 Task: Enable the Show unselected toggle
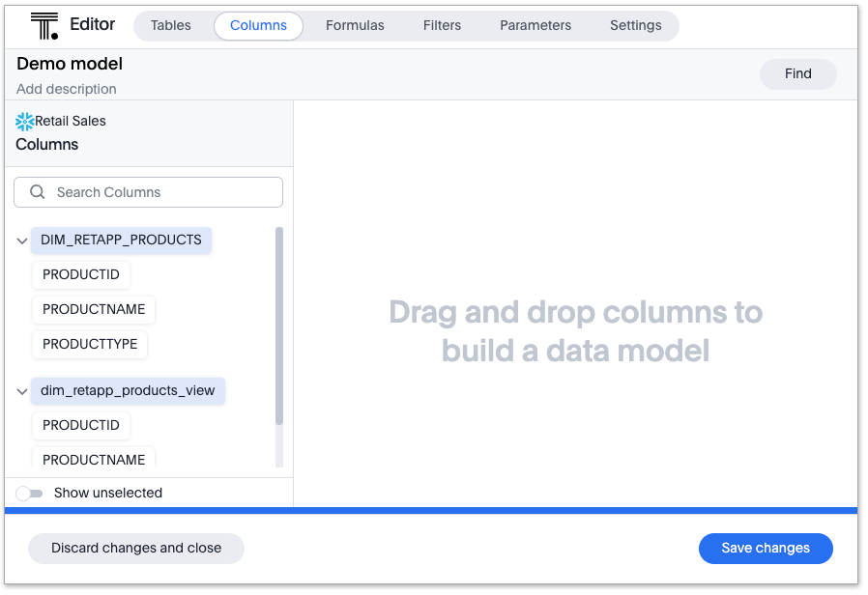(29, 493)
